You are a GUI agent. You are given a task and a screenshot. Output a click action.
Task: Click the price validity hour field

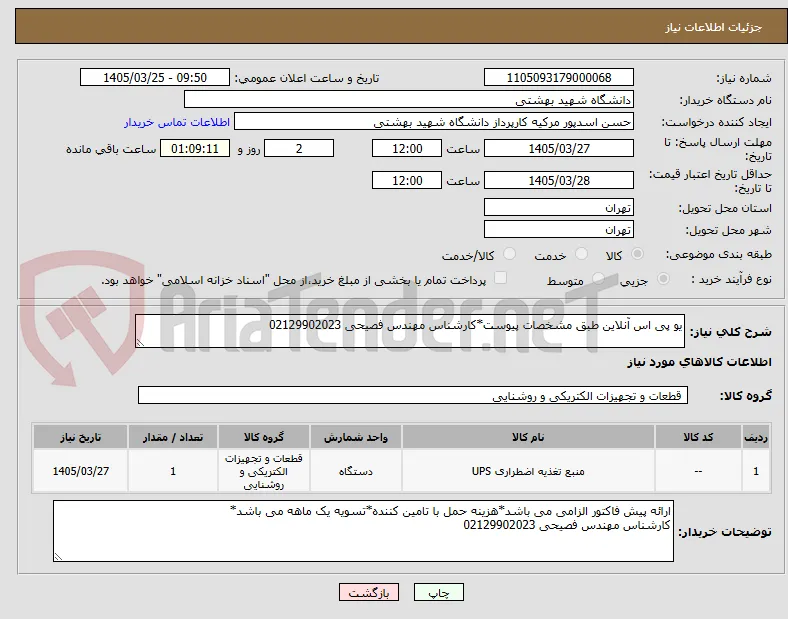click(407, 180)
